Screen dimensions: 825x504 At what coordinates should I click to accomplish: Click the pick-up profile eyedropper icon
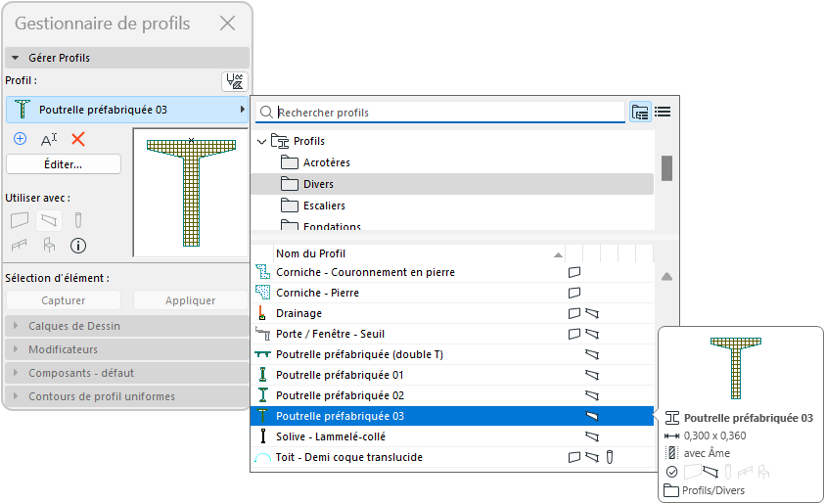pos(235,81)
